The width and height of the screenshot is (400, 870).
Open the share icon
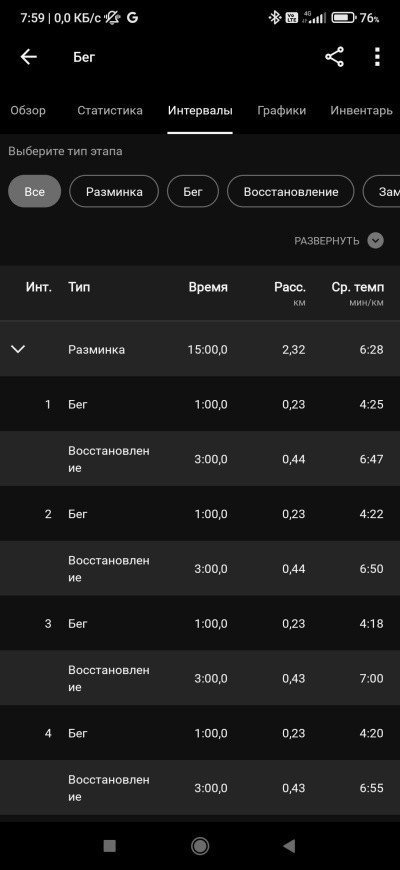click(x=334, y=57)
